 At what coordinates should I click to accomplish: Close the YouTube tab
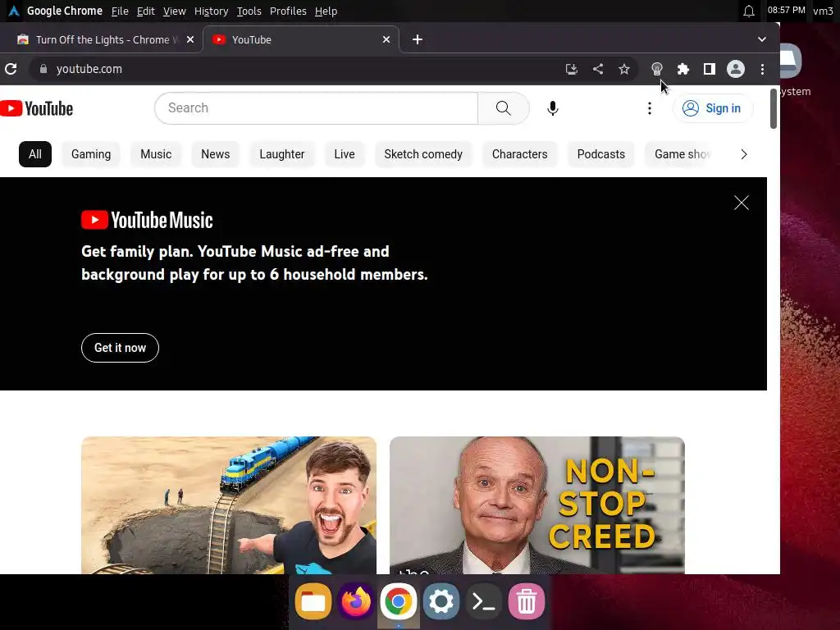[386, 39]
